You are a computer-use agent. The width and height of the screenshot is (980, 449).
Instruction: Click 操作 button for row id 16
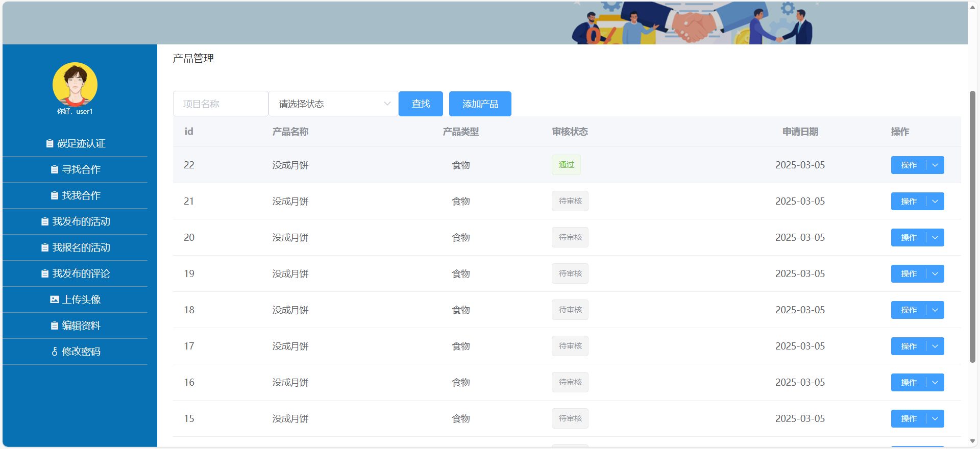(909, 383)
